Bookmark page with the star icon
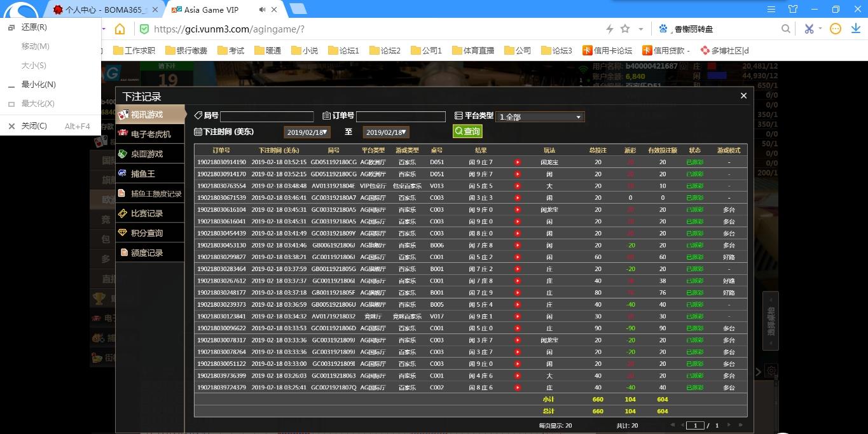 (x=625, y=29)
